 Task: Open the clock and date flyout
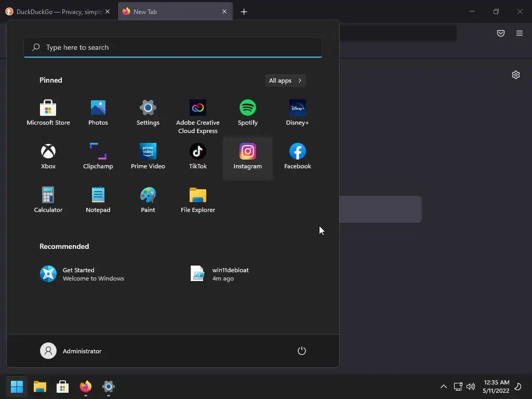click(496, 387)
